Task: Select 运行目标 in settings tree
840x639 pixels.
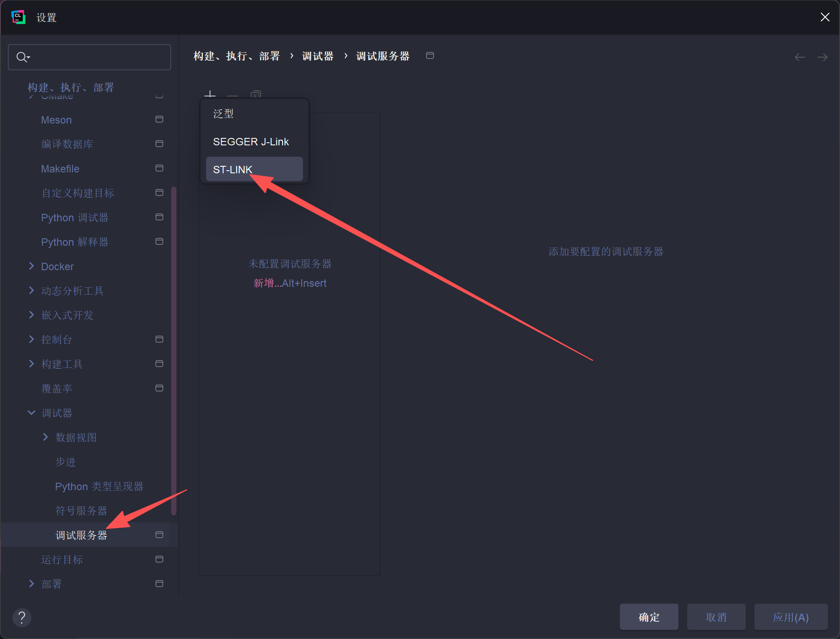Action: coord(62,560)
